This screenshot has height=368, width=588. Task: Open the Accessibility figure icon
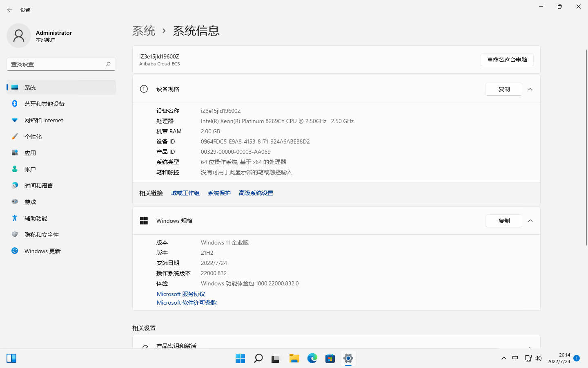click(15, 218)
